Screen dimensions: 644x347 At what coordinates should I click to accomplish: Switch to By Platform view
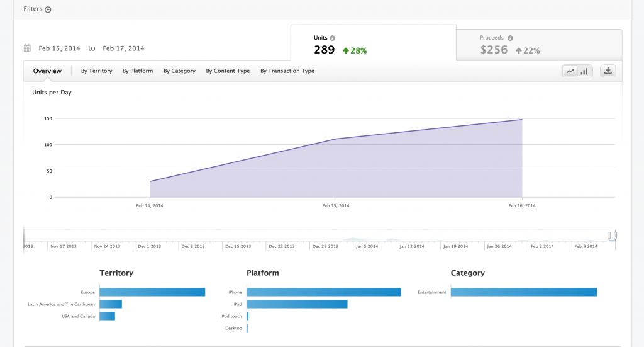(138, 71)
